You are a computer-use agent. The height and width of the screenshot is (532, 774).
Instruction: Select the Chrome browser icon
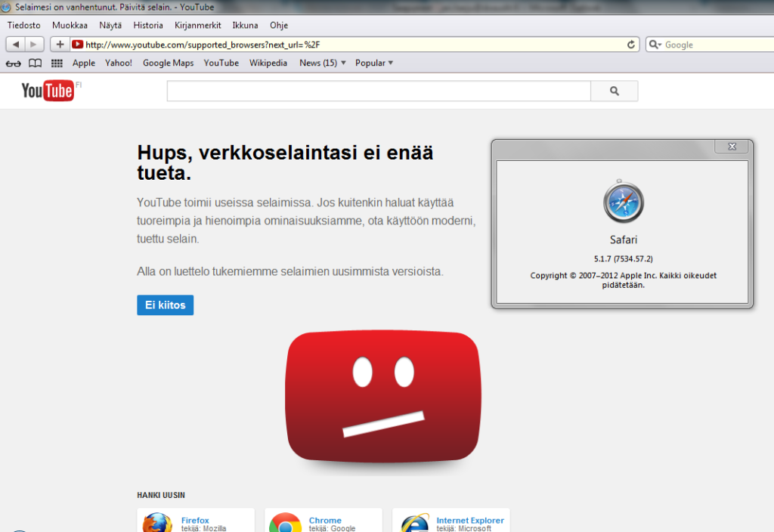(x=284, y=521)
